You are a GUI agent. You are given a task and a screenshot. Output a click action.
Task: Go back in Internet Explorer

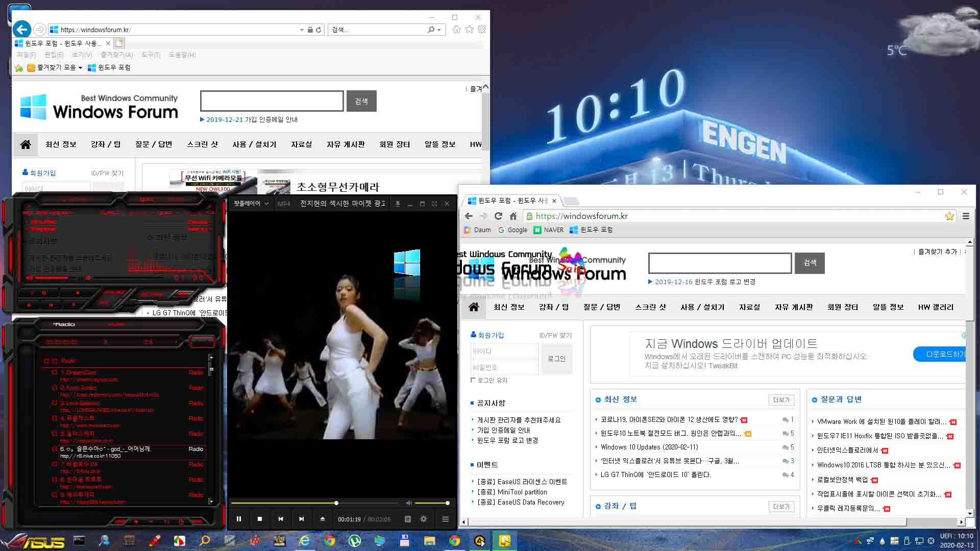coord(22,30)
